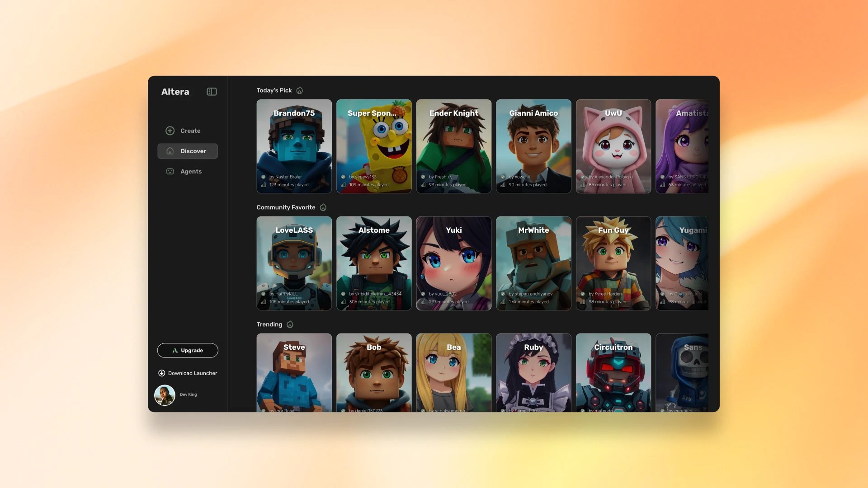Choose the MrWhite agent card

coord(533,263)
